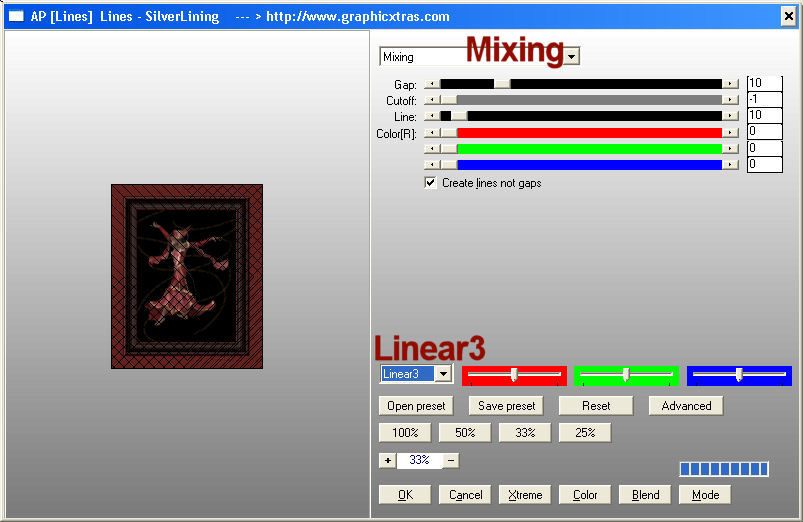
Task: Close the AP Lines dialog window
Action: coord(789,16)
